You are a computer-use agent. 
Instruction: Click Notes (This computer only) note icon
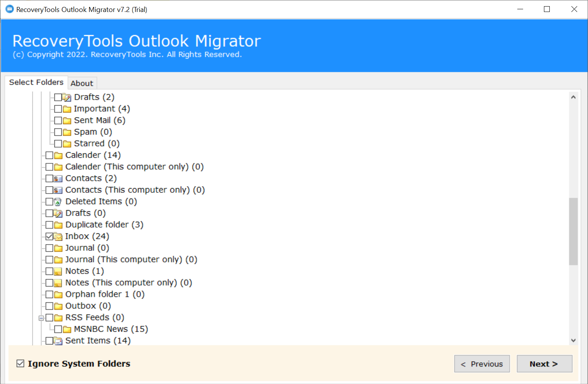click(x=58, y=283)
